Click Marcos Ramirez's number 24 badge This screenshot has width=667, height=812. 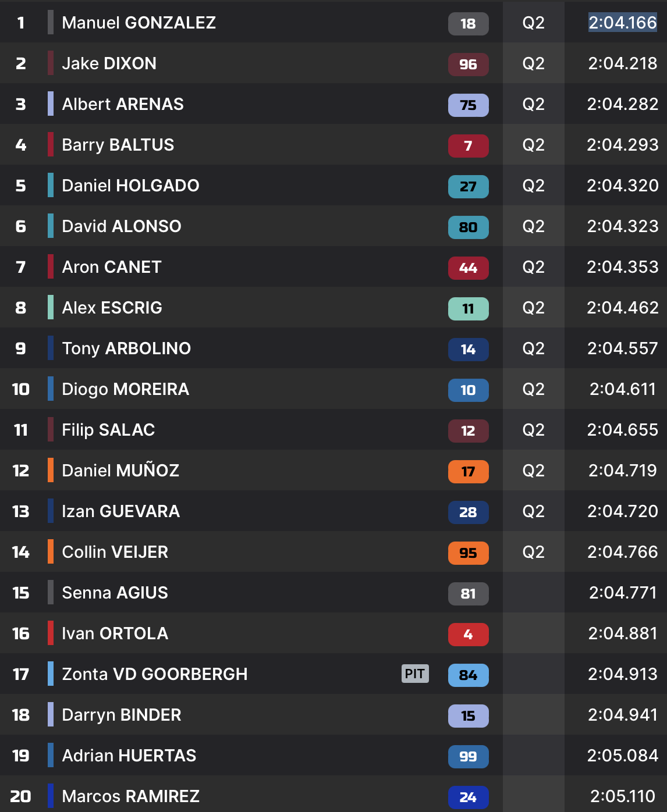468,797
